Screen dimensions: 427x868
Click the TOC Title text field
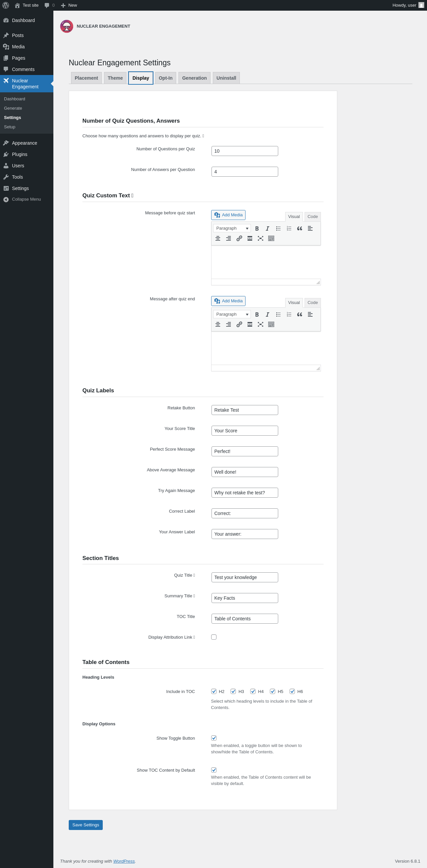245,619
